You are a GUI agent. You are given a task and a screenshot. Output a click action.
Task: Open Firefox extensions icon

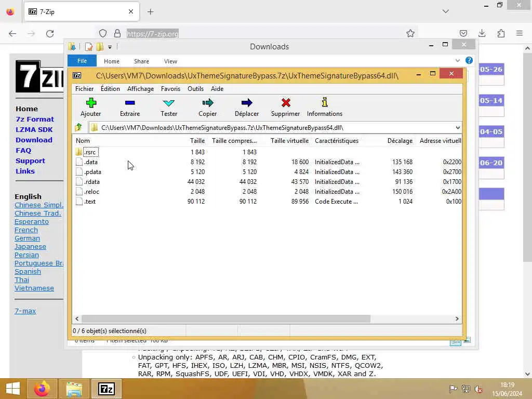501,33
